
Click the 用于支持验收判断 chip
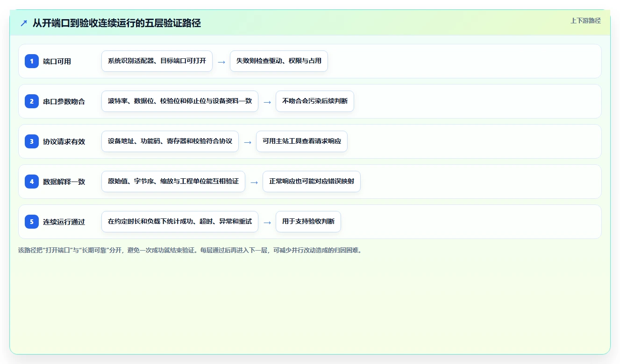pos(308,222)
